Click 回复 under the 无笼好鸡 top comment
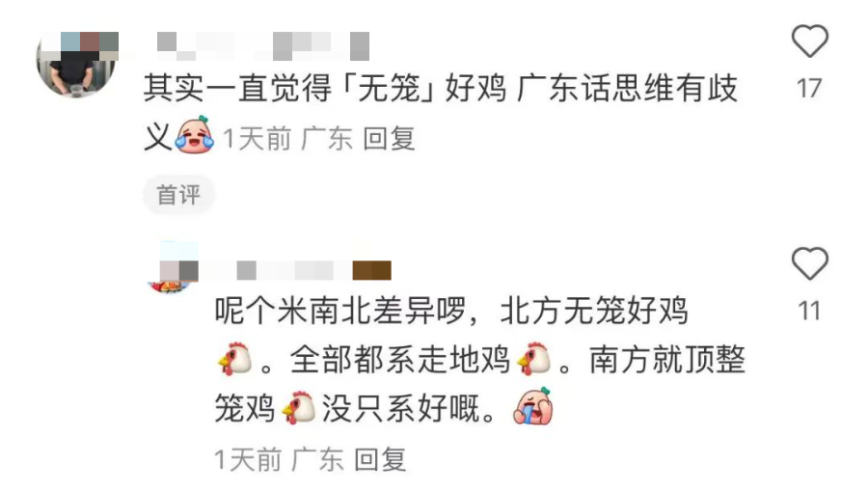Viewport: 868px width, 491px height. pyautogui.click(x=389, y=138)
